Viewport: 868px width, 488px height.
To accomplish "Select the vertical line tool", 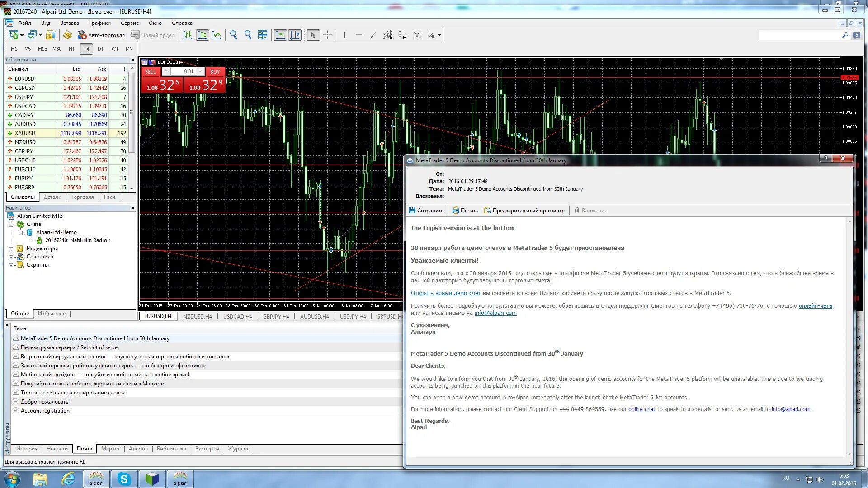I will pos(344,35).
